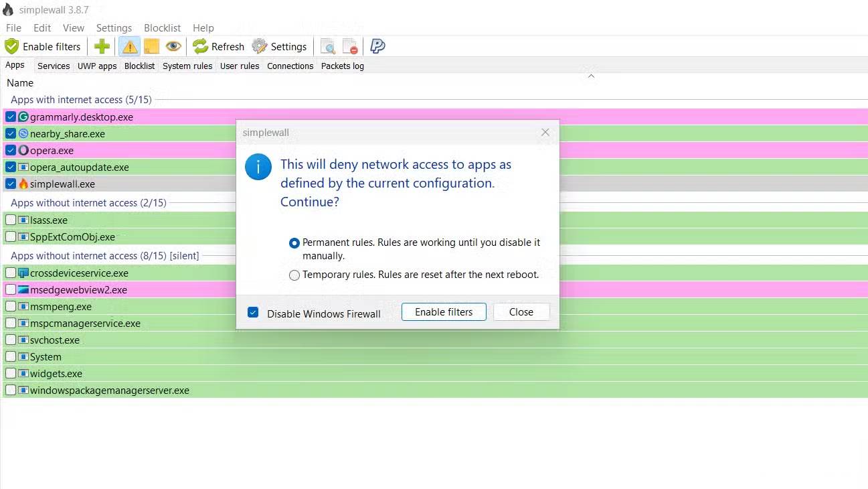Screen dimensions: 868x489
Task: Open the Settings menu in the menu bar
Action: point(114,27)
